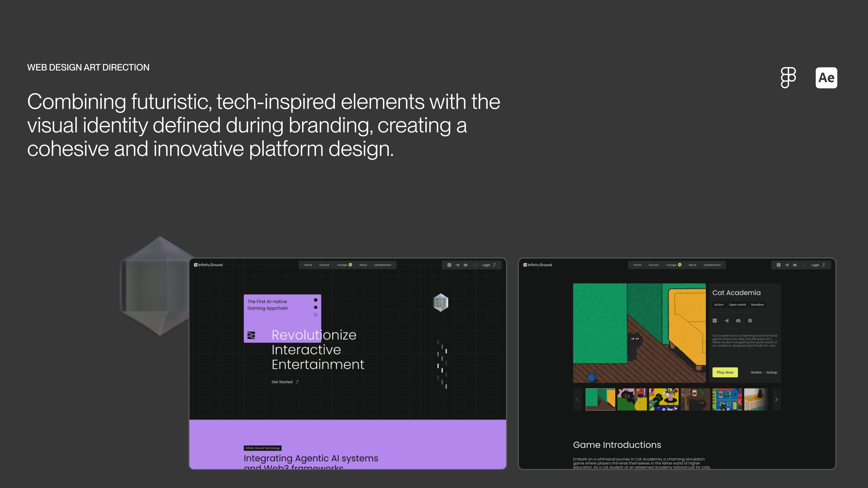Select the blue house thumbnail
The image size is (868, 488).
[727, 399]
